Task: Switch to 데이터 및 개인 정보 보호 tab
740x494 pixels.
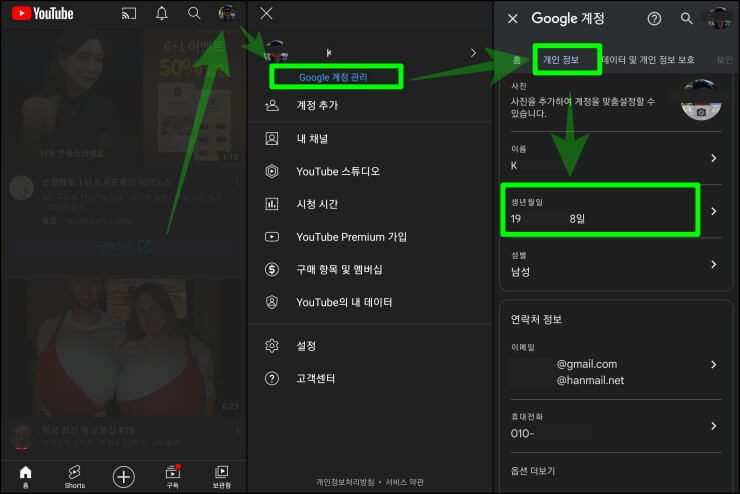Action: (x=648, y=60)
